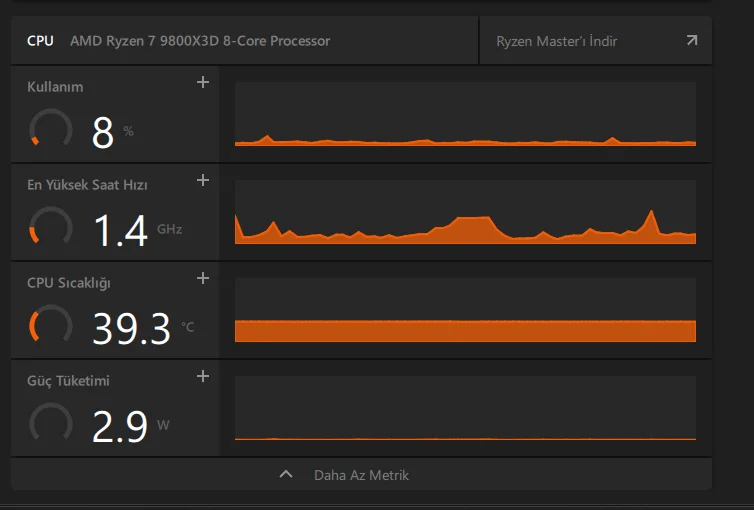This screenshot has width=754, height=510.
Task: Click the 8 % usage value
Action: pyautogui.click(x=113, y=132)
